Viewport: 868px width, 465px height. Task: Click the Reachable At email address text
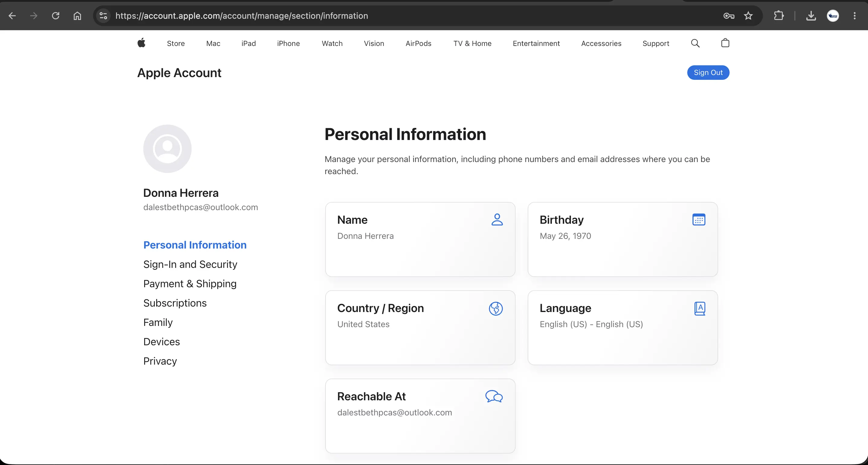395,413
